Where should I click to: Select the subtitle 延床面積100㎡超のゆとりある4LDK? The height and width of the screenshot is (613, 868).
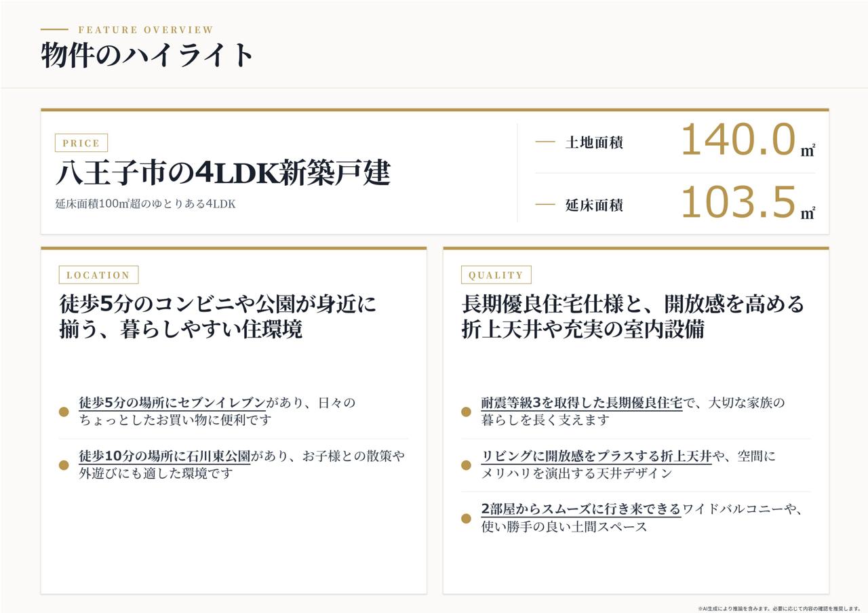[146, 203]
